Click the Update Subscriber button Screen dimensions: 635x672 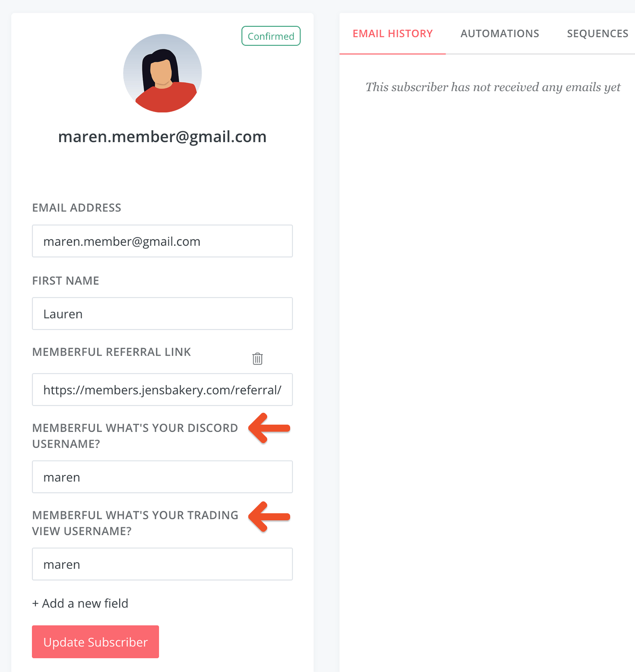tap(95, 642)
